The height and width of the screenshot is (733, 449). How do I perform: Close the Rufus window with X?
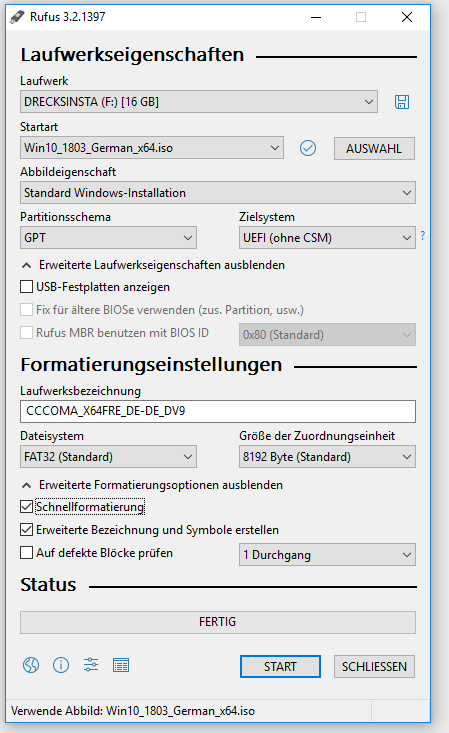point(407,17)
